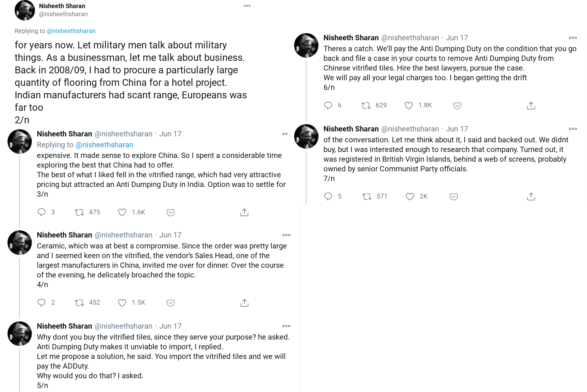Bookmark the 4/n tweet with pocket icon
The height and width of the screenshot is (392, 587).
point(170,303)
